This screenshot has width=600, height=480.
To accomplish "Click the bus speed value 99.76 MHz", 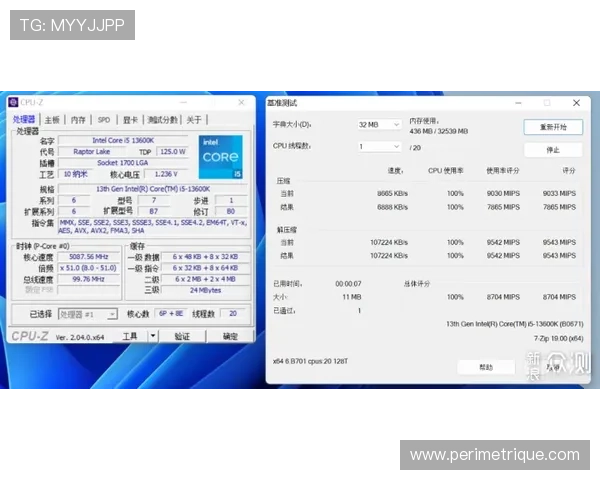I will [88, 279].
